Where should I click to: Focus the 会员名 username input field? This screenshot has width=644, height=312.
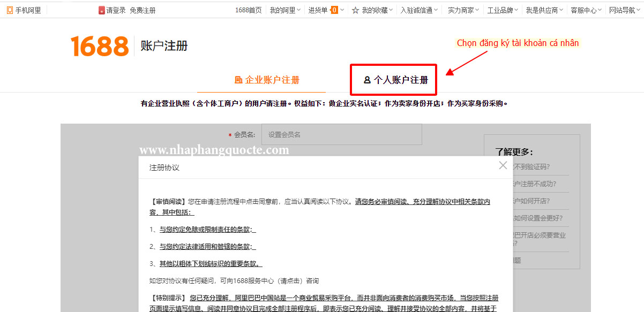tap(342, 134)
